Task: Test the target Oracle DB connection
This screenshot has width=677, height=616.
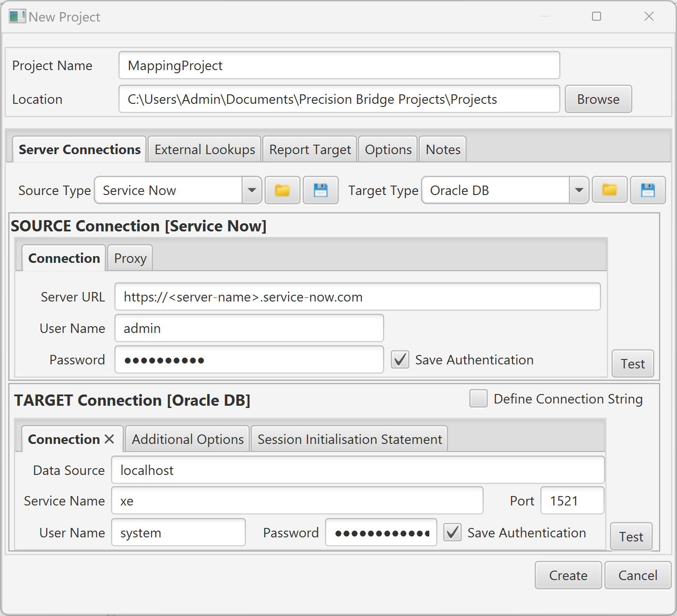Action: coord(631,536)
